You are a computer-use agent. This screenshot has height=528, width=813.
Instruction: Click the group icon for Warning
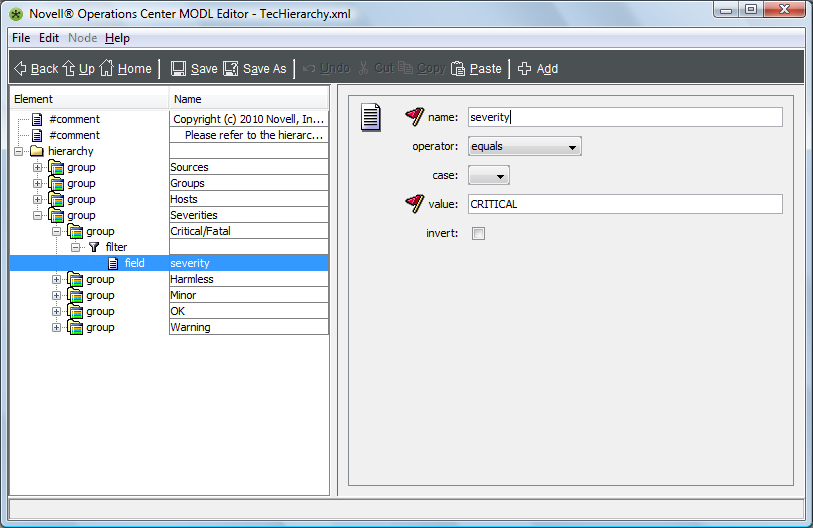click(75, 327)
